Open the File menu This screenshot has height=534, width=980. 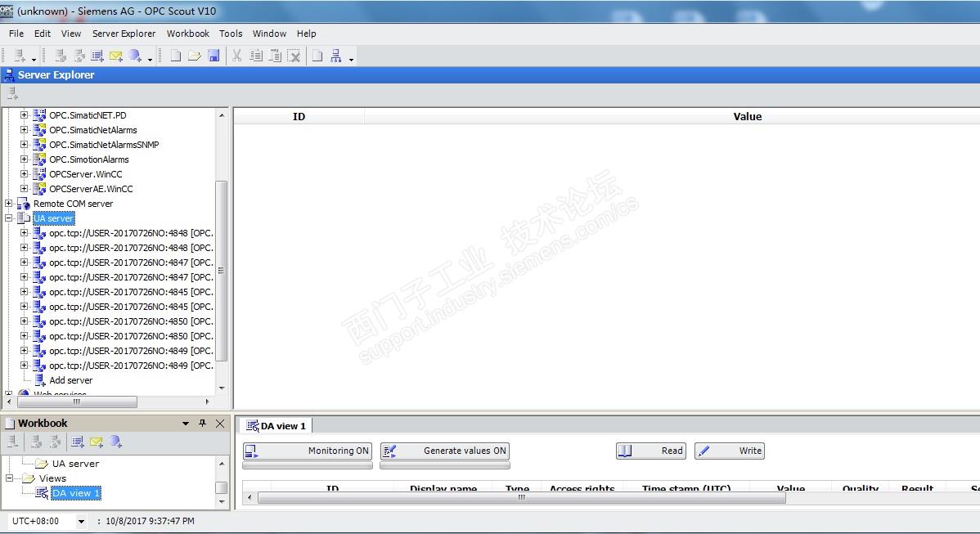point(16,34)
